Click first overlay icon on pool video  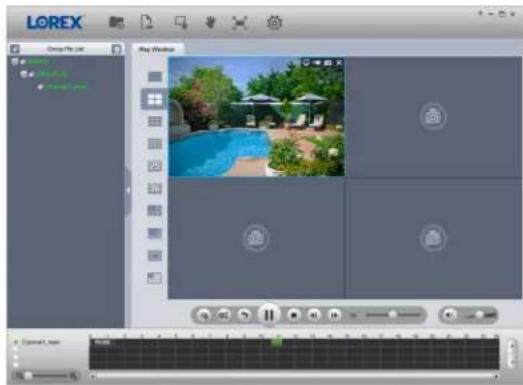point(306,62)
